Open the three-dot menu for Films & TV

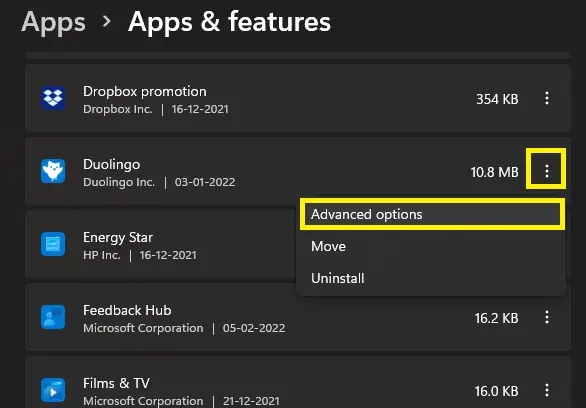point(546,390)
